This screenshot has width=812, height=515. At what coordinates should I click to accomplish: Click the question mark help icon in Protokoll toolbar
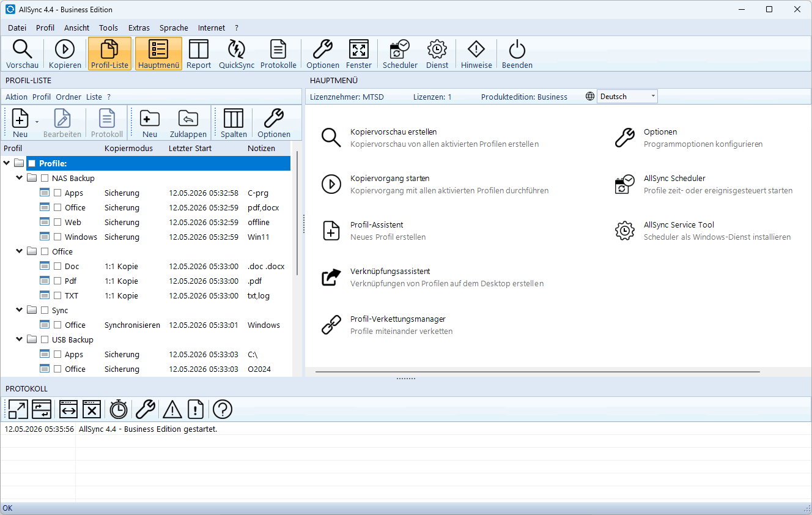click(223, 409)
